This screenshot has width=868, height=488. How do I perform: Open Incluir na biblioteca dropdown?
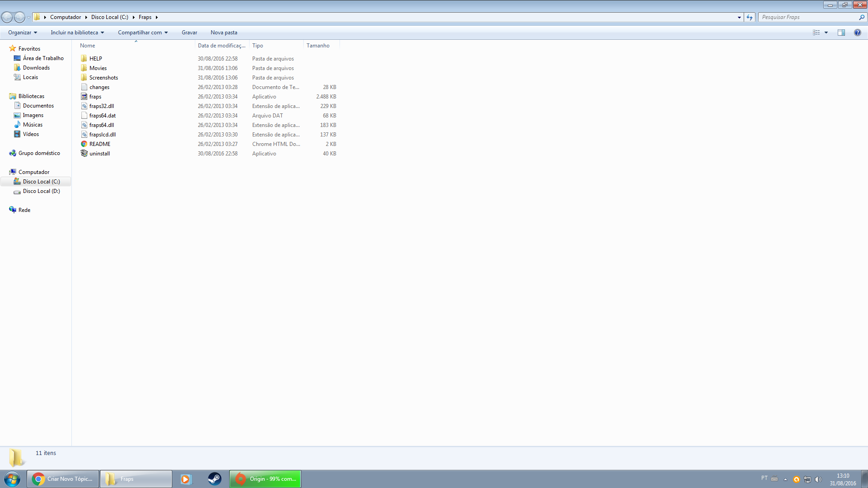[x=77, y=33]
